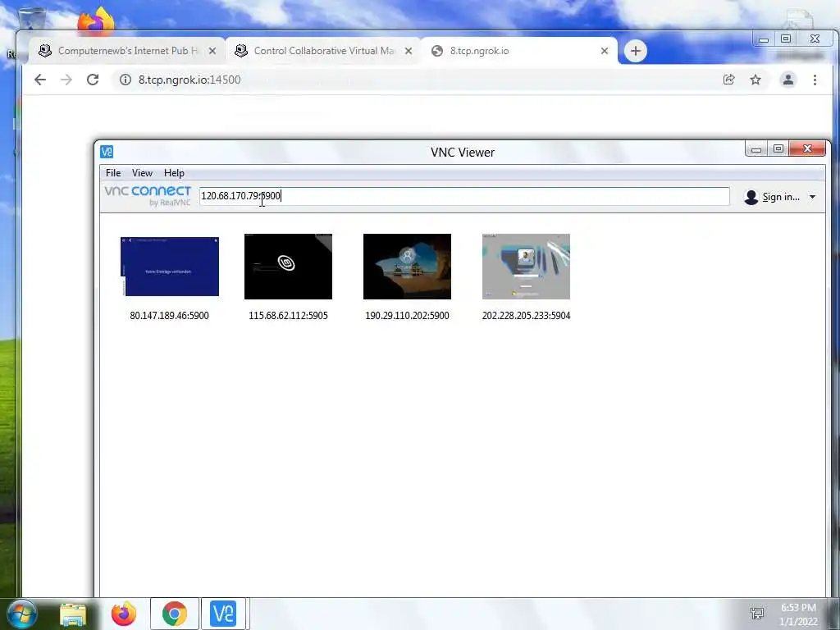Screen dimensions: 840x630
Task: Click the Sign in user icon
Action: [x=751, y=197]
